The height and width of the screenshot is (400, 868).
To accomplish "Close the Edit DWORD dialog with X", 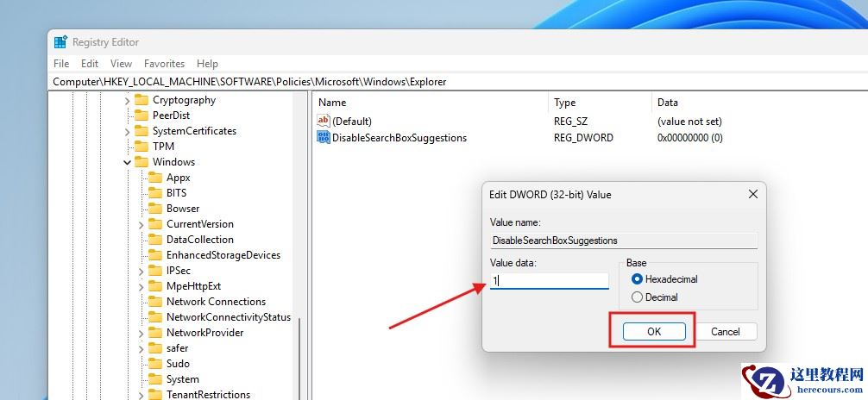I will pyautogui.click(x=753, y=194).
